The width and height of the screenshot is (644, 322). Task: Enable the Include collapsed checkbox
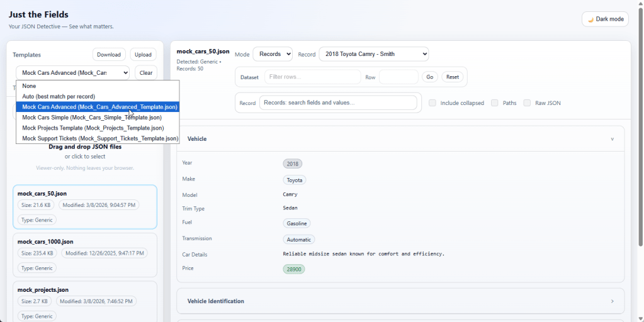[432, 103]
